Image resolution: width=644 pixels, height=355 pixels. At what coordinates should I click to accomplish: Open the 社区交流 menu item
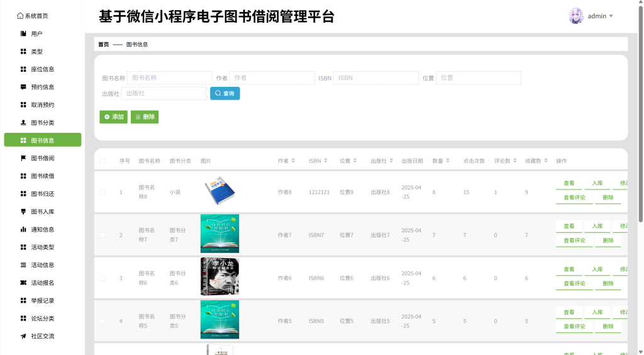point(43,336)
